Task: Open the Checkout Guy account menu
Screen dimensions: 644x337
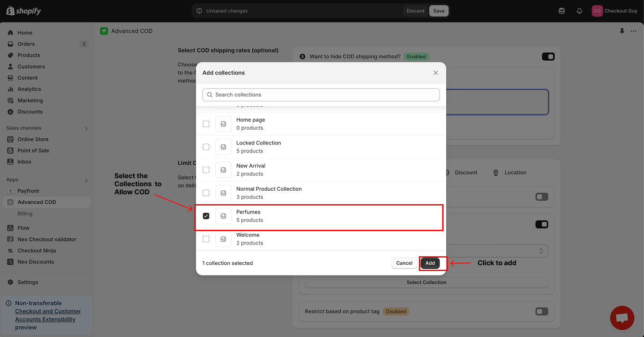Action: (x=614, y=11)
